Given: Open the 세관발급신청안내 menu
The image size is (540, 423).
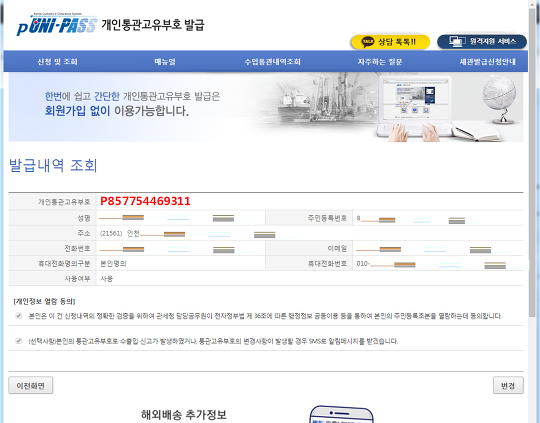Looking at the screenshot, I should [x=487, y=62].
